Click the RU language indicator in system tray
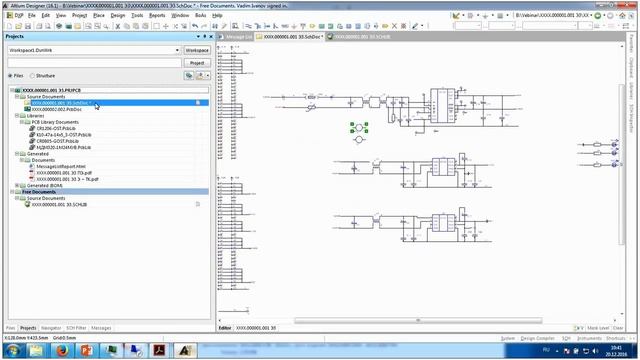This screenshot has height=360, width=640. tap(546, 351)
